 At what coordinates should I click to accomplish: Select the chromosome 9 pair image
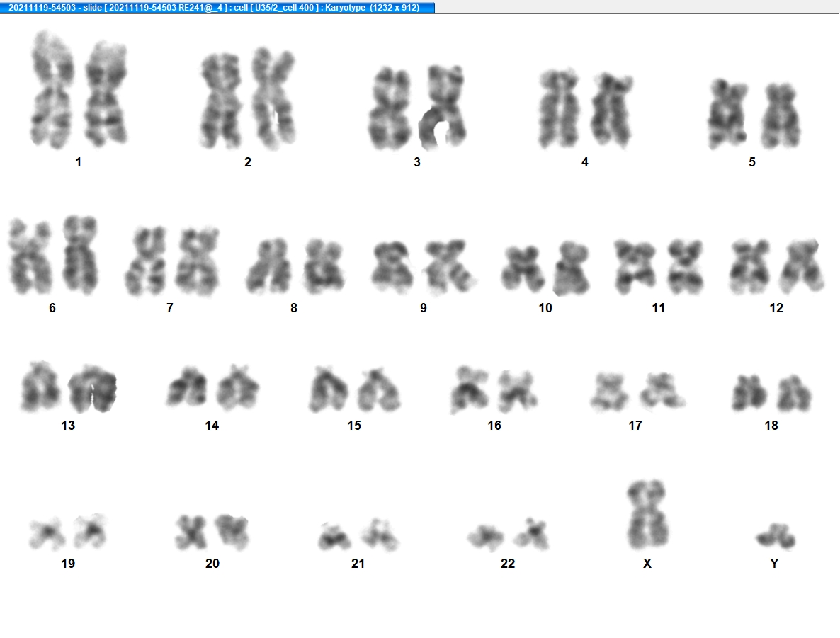tap(424, 267)
